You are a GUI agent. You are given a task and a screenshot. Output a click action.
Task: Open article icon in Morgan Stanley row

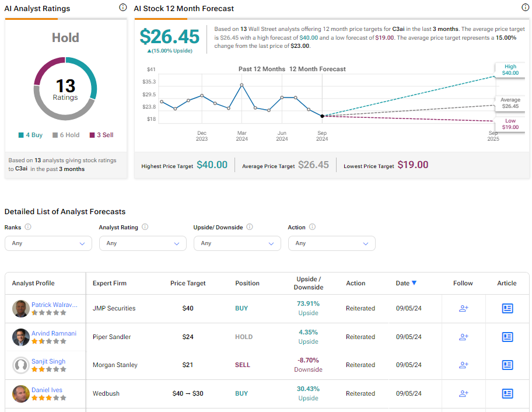[508, 365]
